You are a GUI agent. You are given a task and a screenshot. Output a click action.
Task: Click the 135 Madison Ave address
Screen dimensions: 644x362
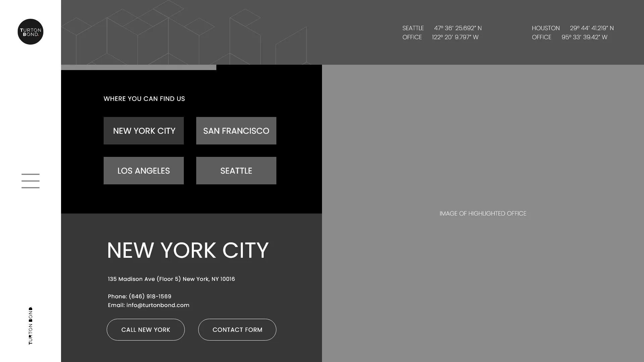[171, 279]
